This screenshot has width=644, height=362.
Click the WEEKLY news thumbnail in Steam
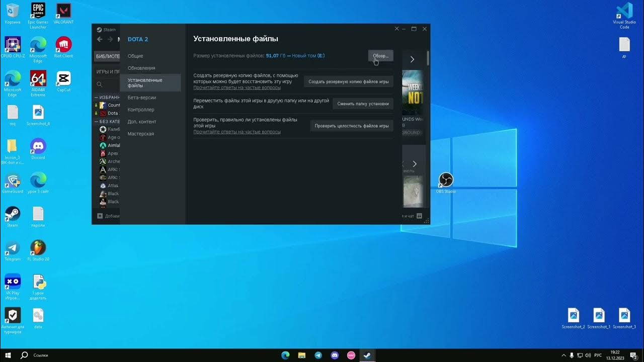pyautogui.click(x=412, y=93)
